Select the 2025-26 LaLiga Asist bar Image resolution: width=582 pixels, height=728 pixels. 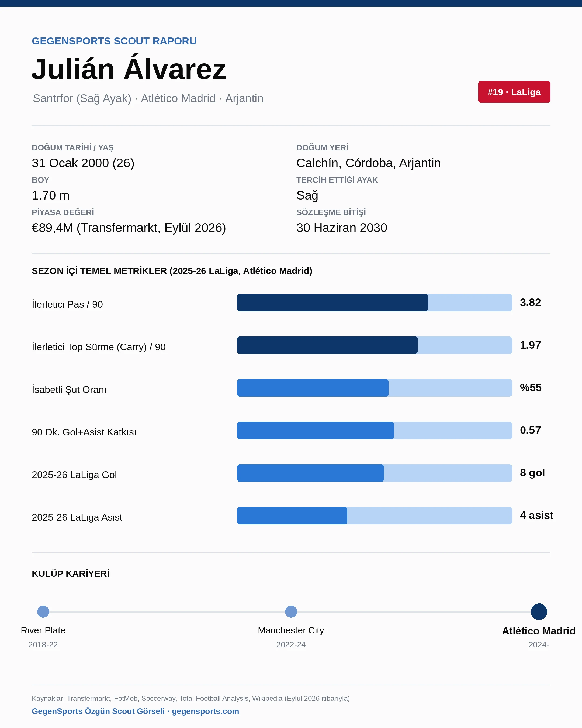pos(375,515)
